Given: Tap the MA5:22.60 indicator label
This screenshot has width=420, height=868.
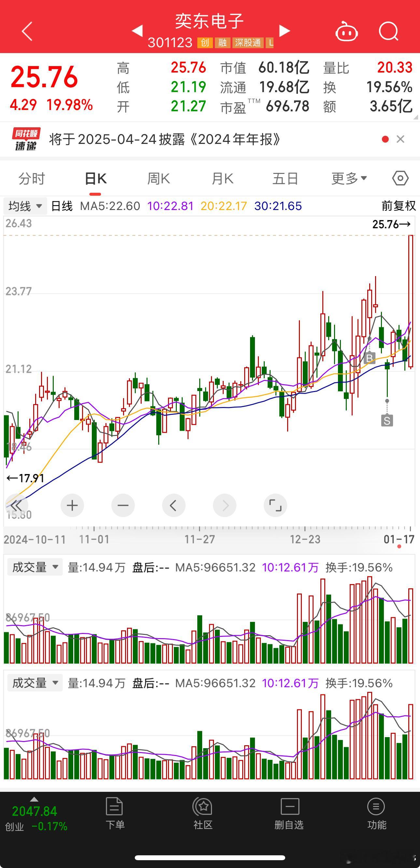Looking at the screenshot, I should coord(110,206).
